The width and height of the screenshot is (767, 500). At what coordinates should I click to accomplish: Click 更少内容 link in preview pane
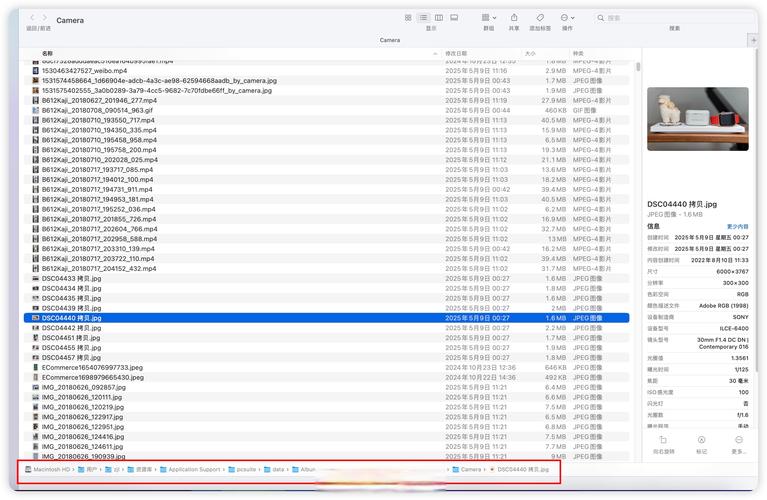click(x=737, y=227)
